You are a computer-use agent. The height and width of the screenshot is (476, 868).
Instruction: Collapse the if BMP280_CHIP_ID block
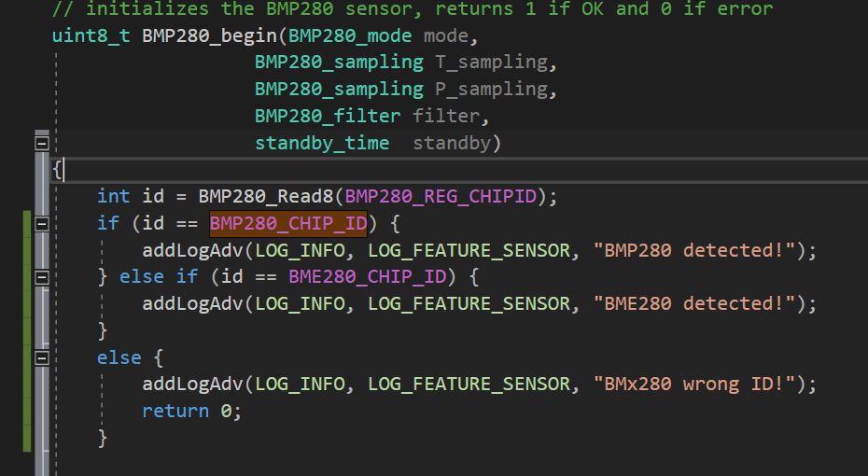(x=42, y=224)
